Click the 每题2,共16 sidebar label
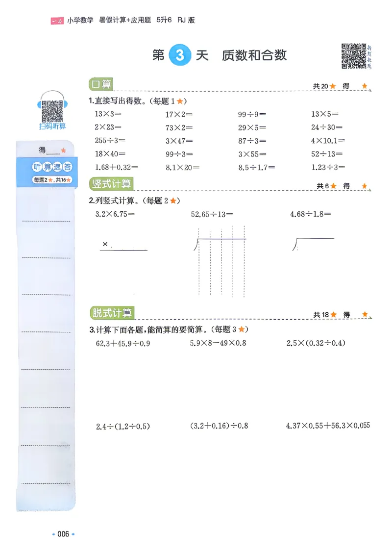Image resolution: width=392 pixels, height=554 pixels. tap(52, 180)
